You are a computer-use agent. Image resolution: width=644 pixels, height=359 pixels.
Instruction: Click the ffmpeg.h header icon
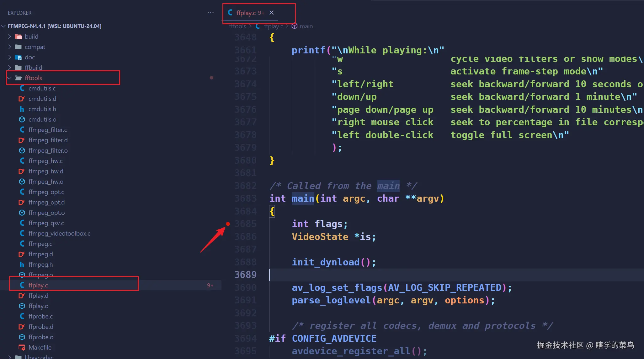[x=22, y=264]
